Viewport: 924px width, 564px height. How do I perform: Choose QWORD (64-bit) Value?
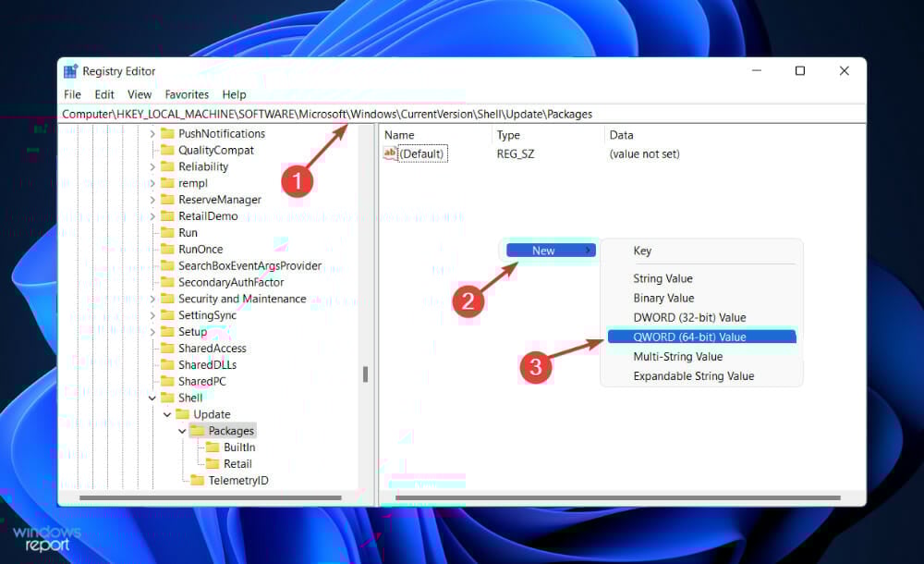(x=701, y=337)
